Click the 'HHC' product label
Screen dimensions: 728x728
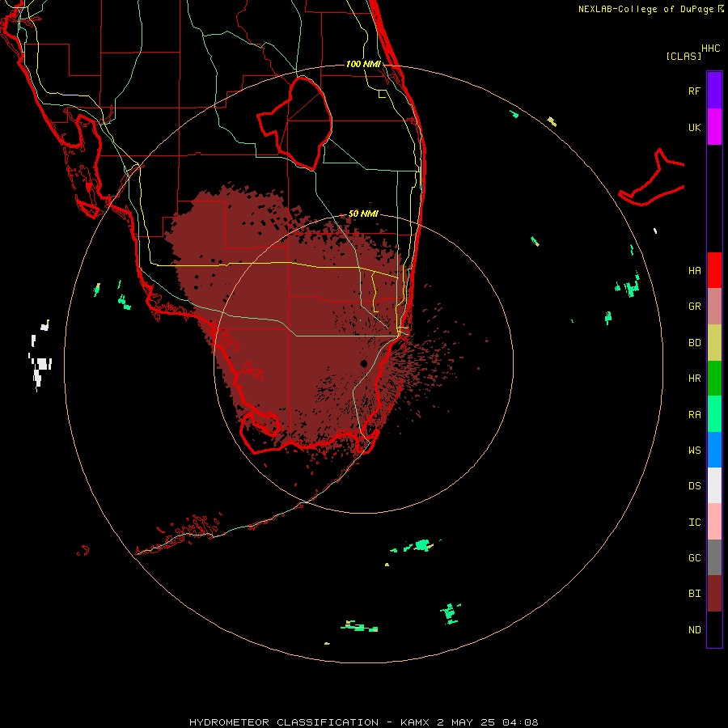pyautogui.click(x=711, y=49)
